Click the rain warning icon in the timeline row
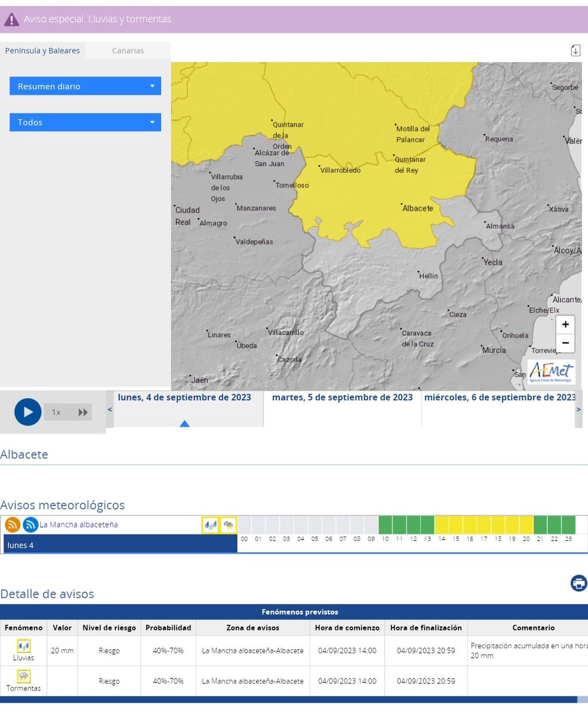588x718 pixels. [210, 525]
